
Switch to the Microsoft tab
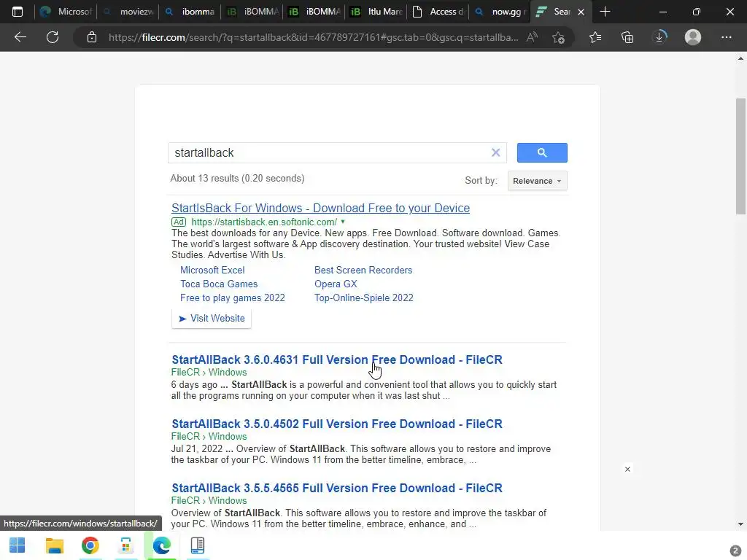[x=66, y=12]
